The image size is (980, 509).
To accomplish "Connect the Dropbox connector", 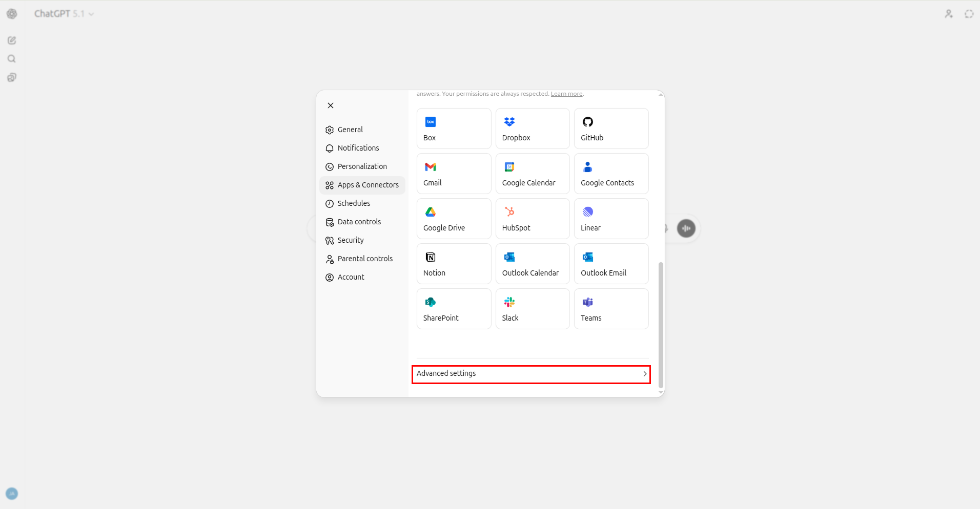I will (532, 129).
